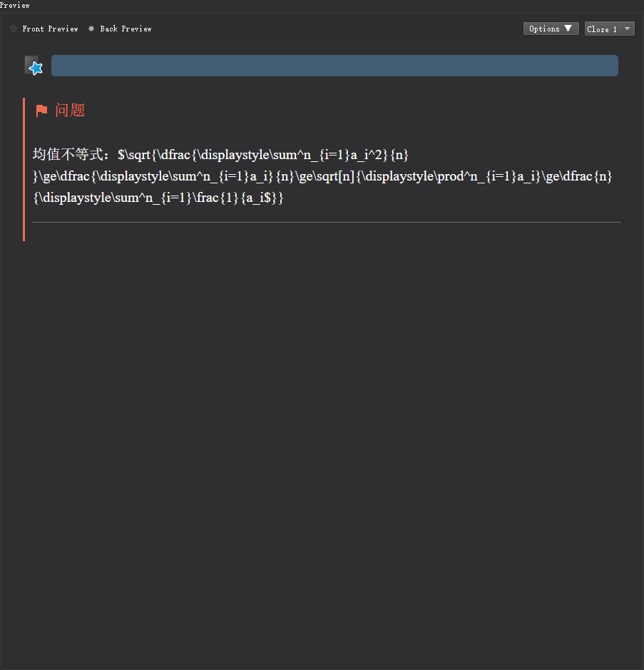This screenshot has height=670, width=644.
Task: Click the "Front Preview" label text
Action: [x=50, y=29]
